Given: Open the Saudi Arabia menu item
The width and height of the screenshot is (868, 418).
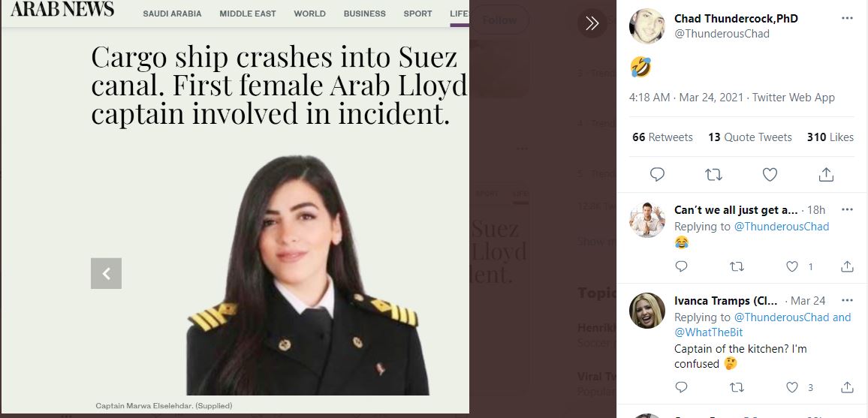Looking at the screenshot, I should tap(172, 14).
